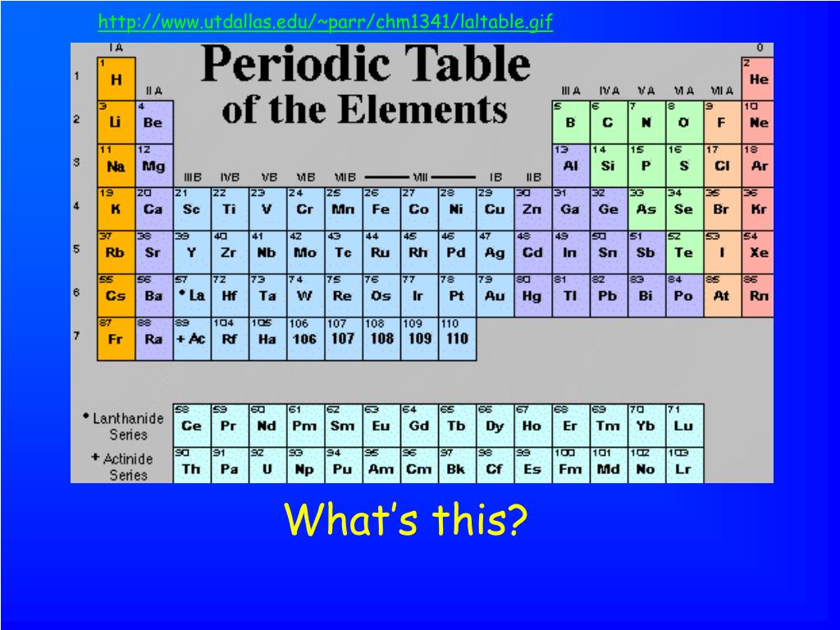Viewport: 840px width, 630px height.
Task: Select the Calcium (Ca) cell
Action: pyautogui.click(x=154, y=209)
